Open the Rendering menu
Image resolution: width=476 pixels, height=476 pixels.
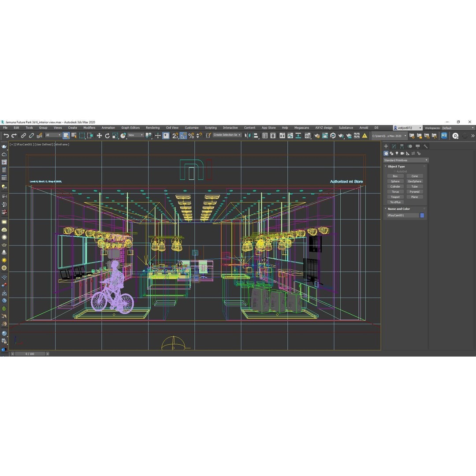(x=153, y=127)
